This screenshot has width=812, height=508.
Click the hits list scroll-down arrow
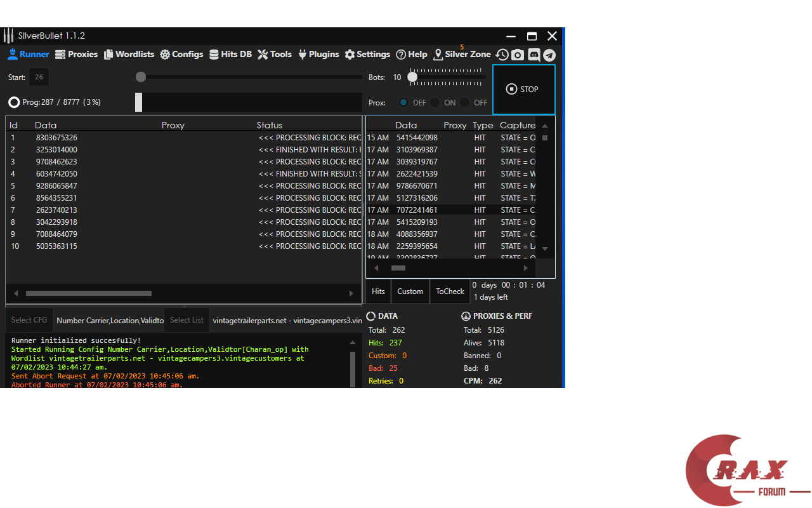pyautogui.click(x=545, y=248)
